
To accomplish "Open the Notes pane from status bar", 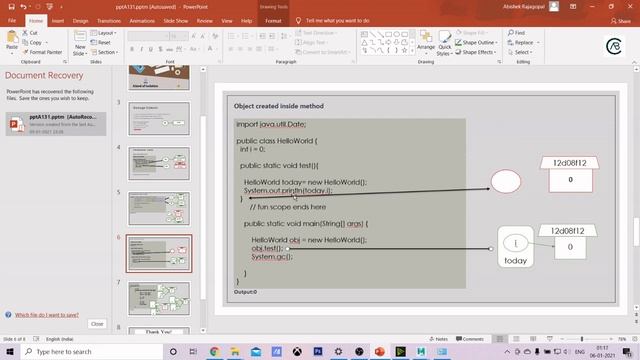I will pos(439,339).
